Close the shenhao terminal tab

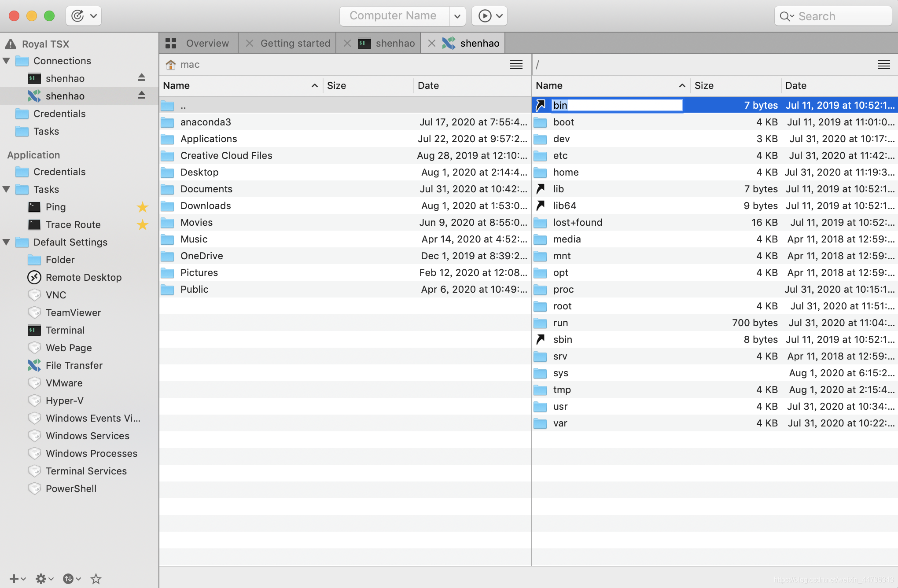[347, 43]
